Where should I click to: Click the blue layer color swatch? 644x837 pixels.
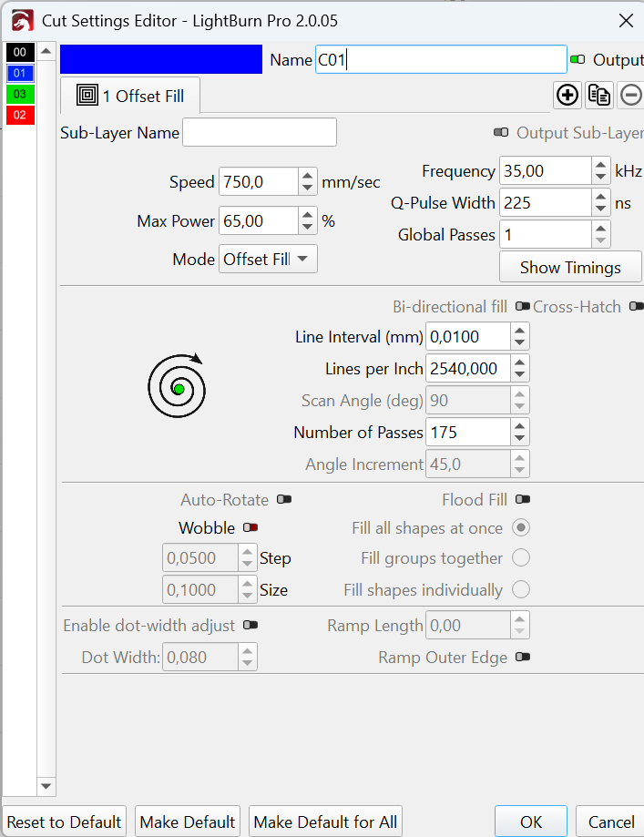[160, 60]
